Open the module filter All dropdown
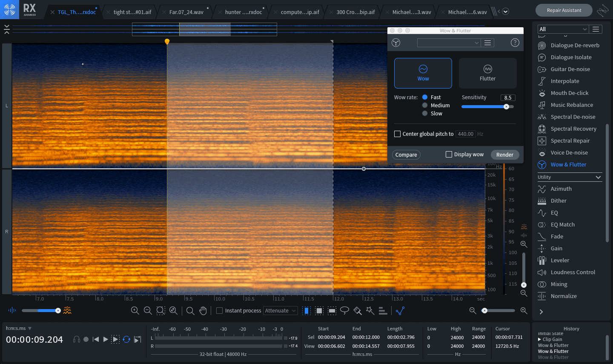 click(x=563, y=29)
